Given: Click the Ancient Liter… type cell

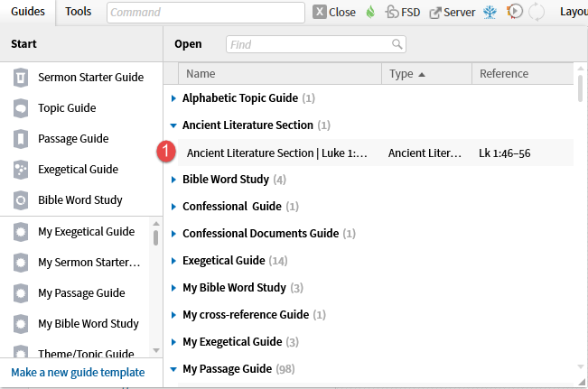Looking at the screenshot, I should (425, 153).
